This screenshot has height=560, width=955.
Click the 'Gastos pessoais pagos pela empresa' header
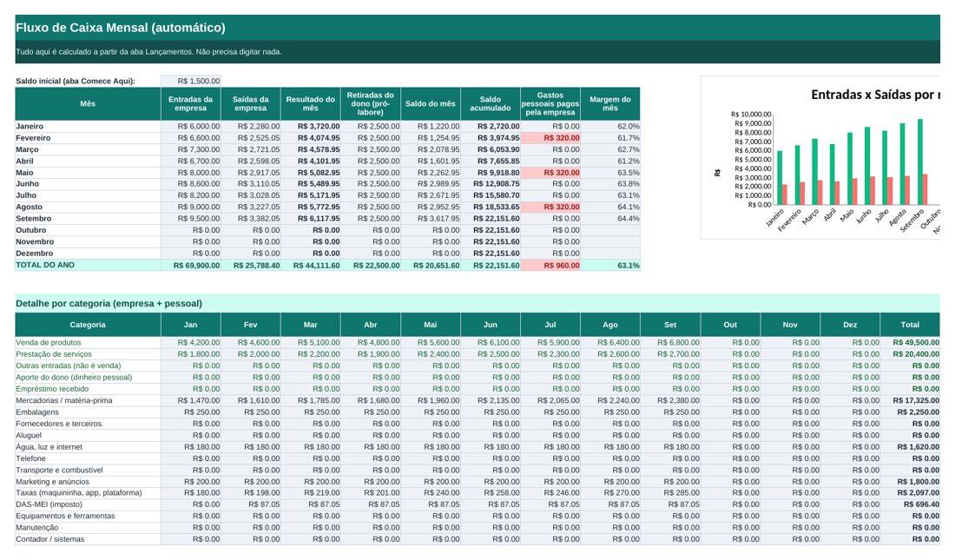point(550,103)
